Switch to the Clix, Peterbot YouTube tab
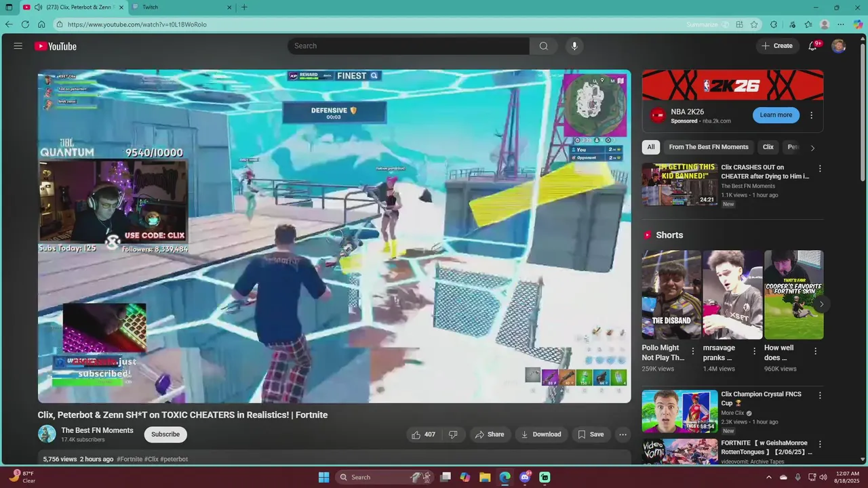This screenshot has height=488, width=868. 73,7
